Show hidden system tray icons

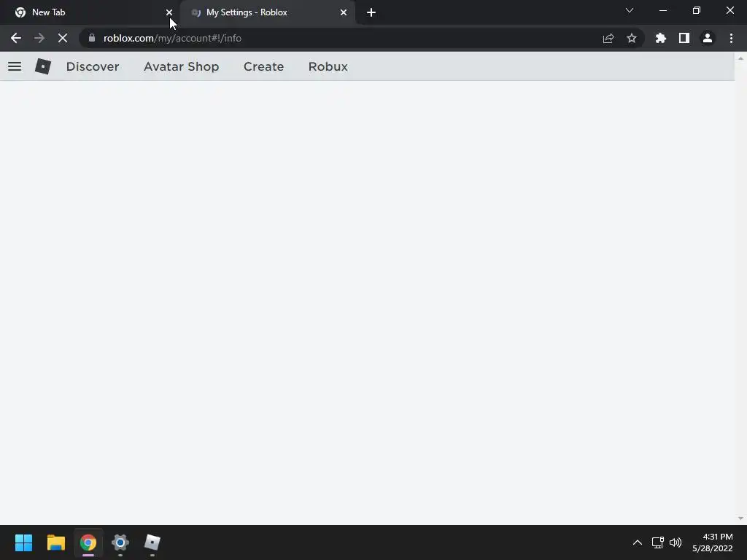(x=638, y=542)
